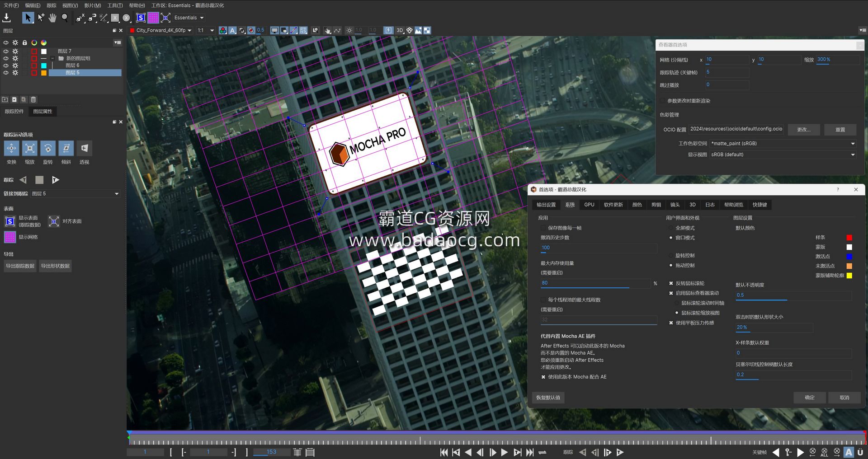
Task: Open the 显示视图 sRGB dropdown
Action: 783,155
